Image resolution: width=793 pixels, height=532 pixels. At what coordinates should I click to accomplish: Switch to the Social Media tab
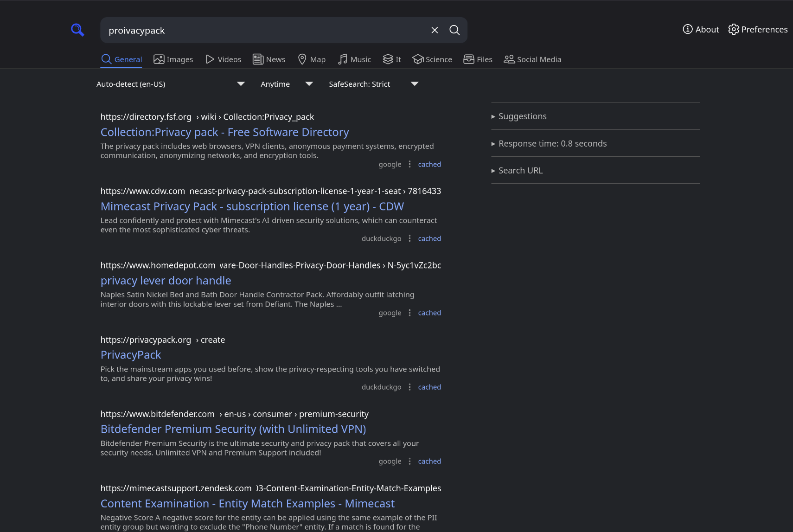pos(532,59)
